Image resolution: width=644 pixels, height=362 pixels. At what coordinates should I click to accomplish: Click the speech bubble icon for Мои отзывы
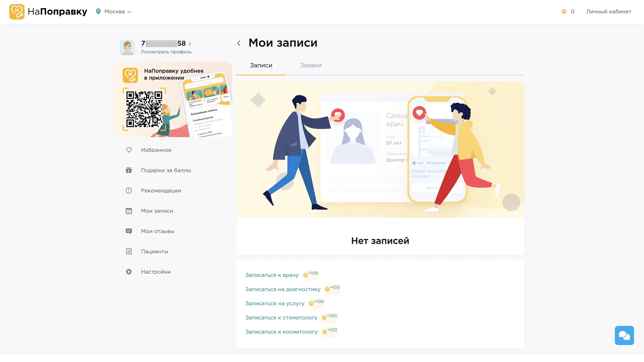click(129, 231)
